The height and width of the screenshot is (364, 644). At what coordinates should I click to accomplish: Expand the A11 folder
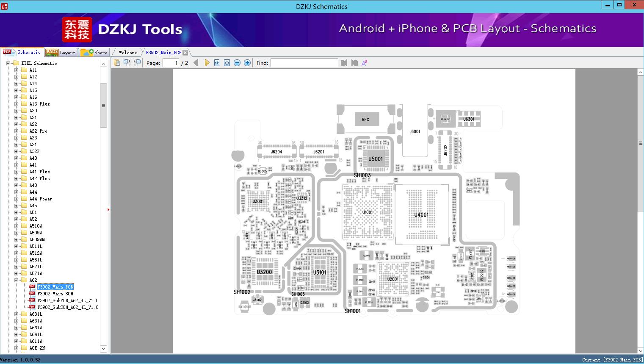coord(17,70)
